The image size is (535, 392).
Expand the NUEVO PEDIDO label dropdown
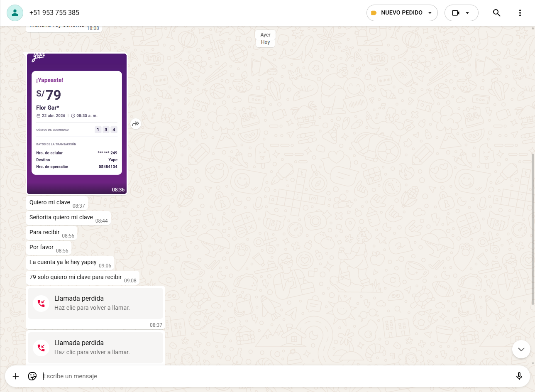[430, 13]
